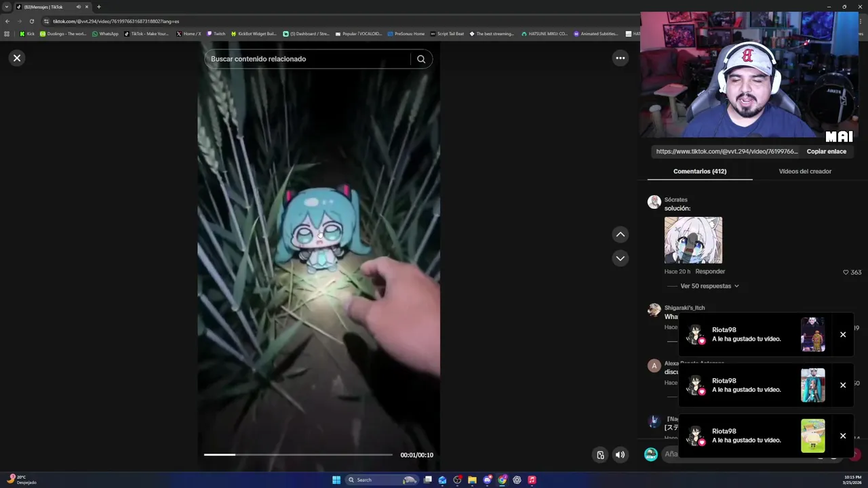Image resolution: width=868 pixels, height=488 pixels.
Task: Open the 'Home / X' bookmark
Action: 189,34
